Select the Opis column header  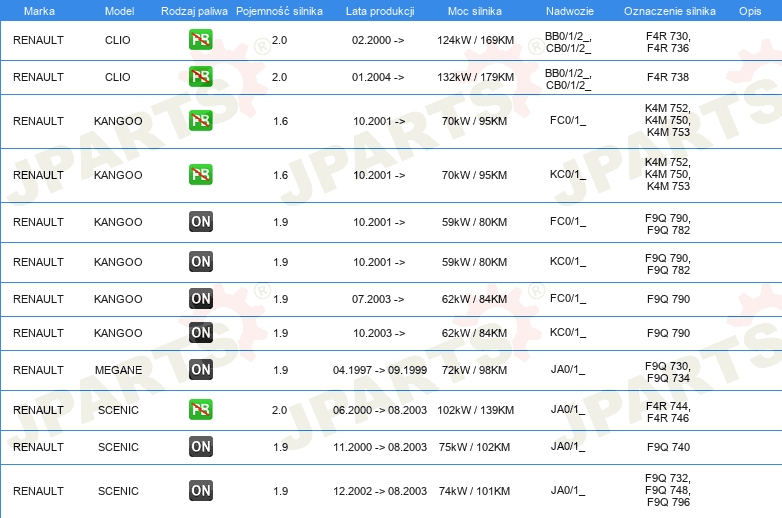(x=750, y=11)
